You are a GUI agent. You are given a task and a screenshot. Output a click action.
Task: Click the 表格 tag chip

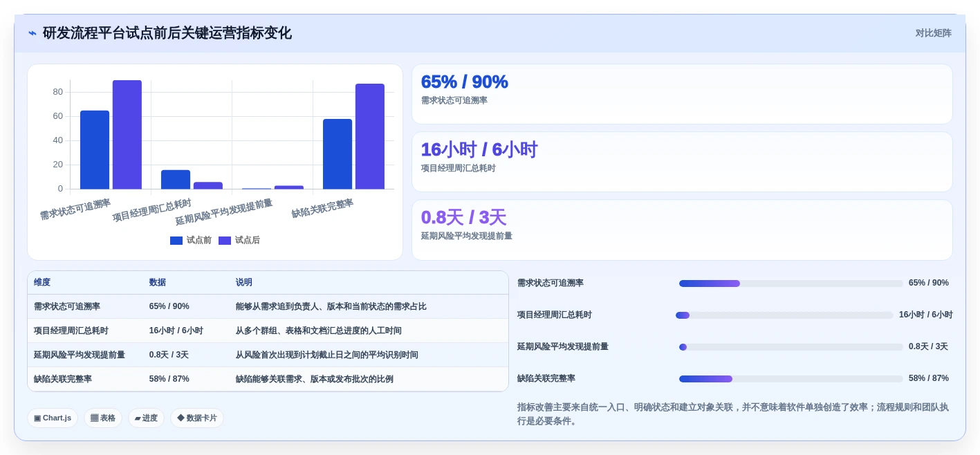[x=103, y=418]
